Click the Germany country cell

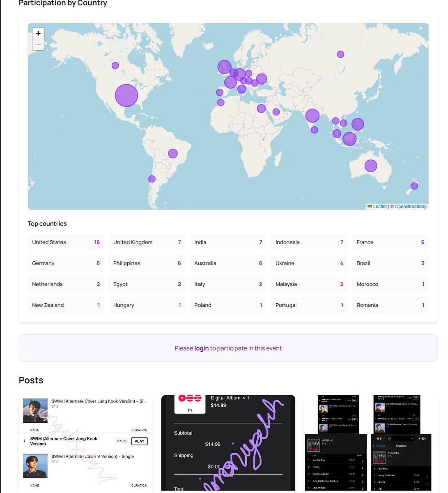(66, 263)
